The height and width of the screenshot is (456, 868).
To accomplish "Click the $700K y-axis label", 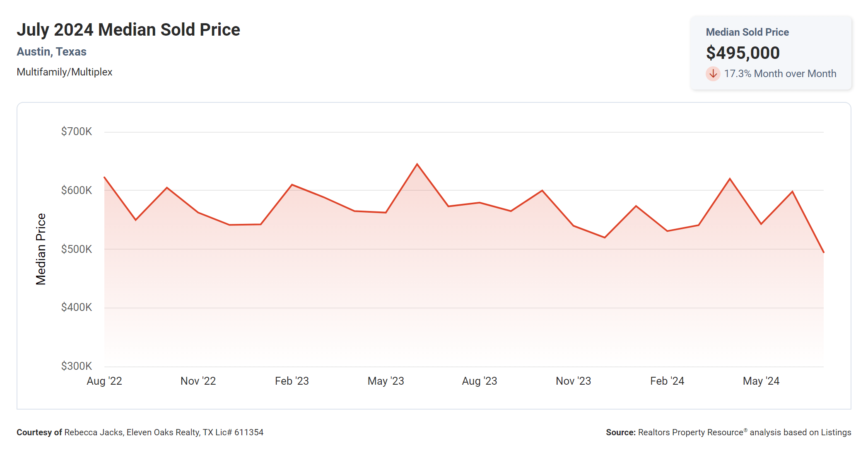I will [x=77, y=132].
